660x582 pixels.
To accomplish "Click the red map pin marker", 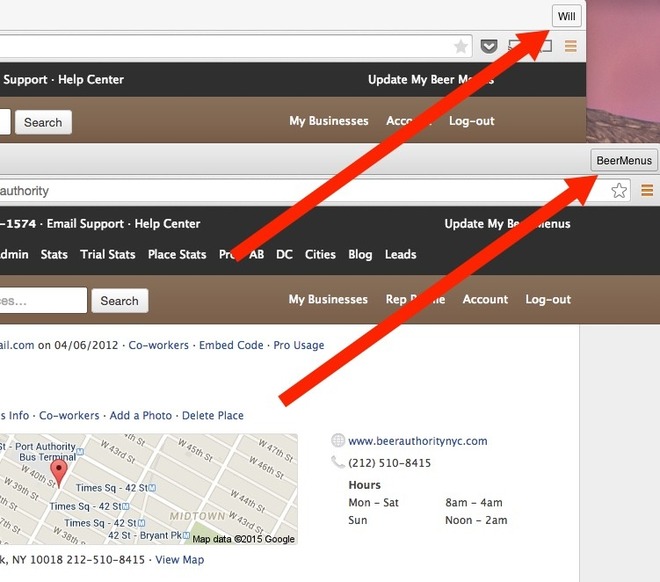I will tap(59, 473).
